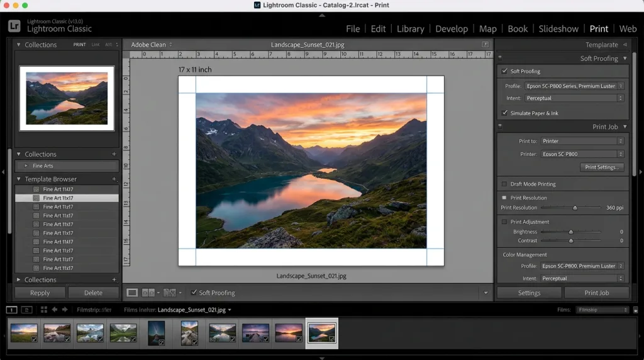Enable Draft Mode Printing

point(504,184)
